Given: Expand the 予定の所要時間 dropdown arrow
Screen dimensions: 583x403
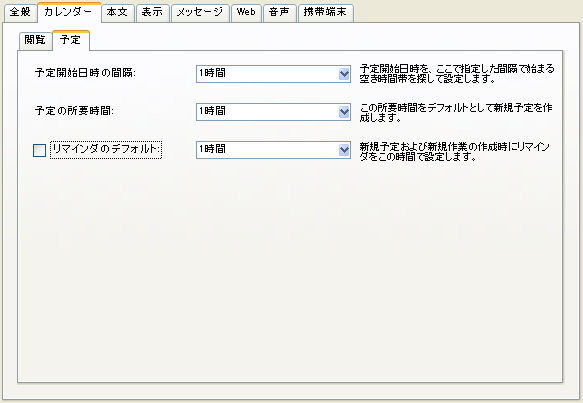Looking at the screenshot, I should tap(344, 112).
